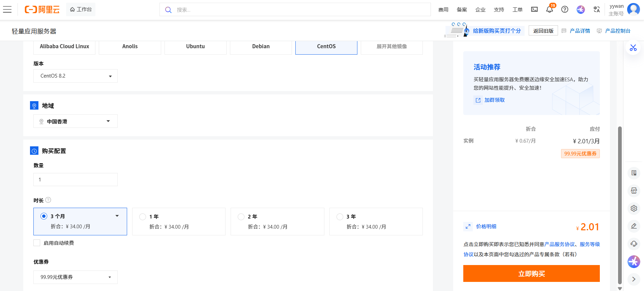Enable the 启用自动续费 checkbox

click(37, 243)
